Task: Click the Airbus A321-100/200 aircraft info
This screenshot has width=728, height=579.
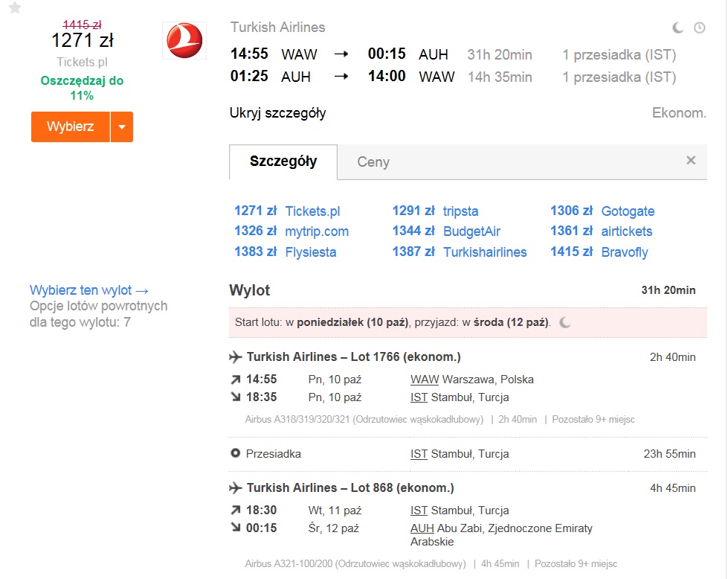Action: [x=355, y=563]
